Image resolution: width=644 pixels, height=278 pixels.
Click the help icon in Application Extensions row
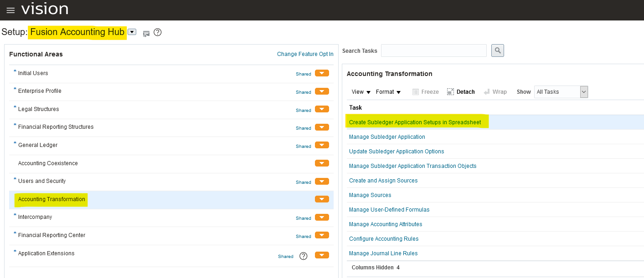(304, 256)
